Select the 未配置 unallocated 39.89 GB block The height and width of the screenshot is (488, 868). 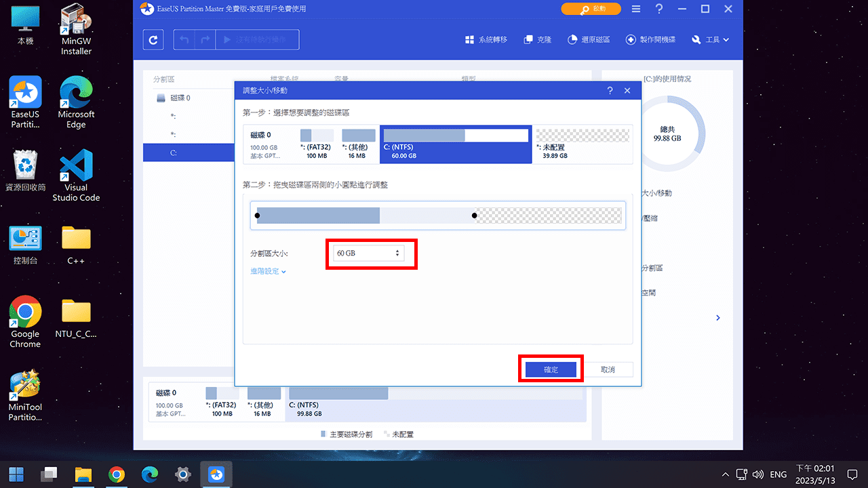coord(582,144)
